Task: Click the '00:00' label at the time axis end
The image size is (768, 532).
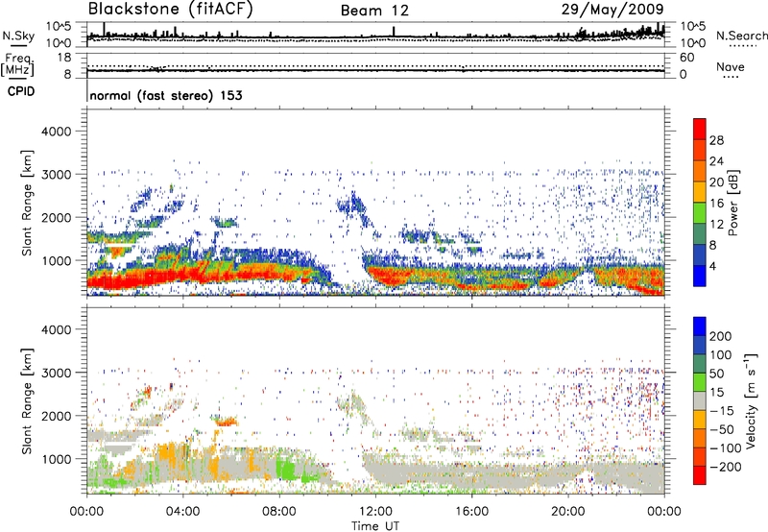Action: (x=664, y=512)
